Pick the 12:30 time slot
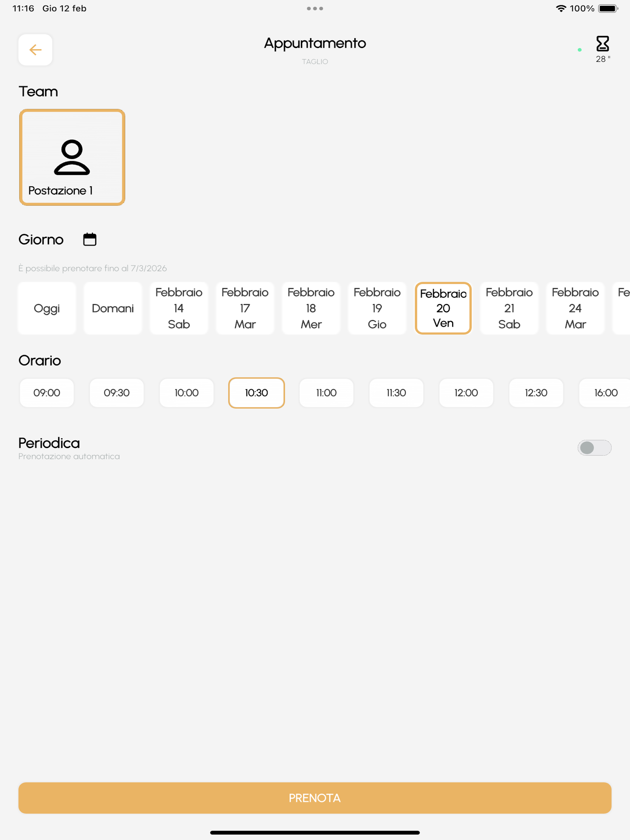The width and height of the screenshot is (630, 840). pyautogui.click(x=536, y=393)
